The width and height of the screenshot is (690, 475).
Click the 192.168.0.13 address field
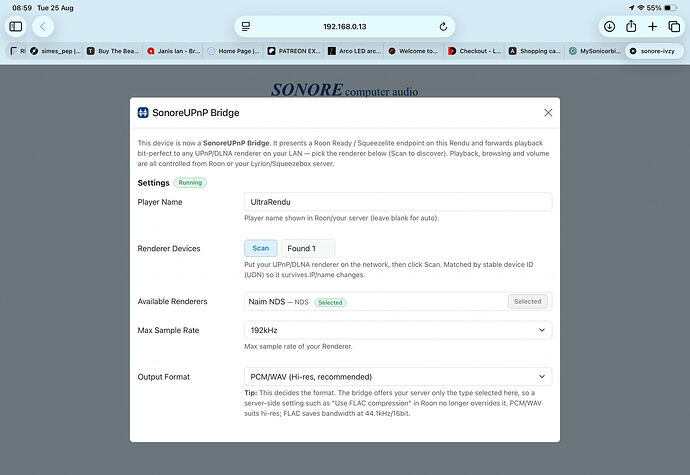click(345, 26)
